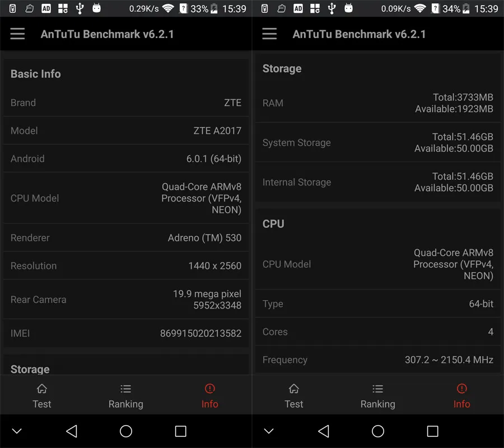
Task: Collapse navigation bar chevron on left screen
Action: click(x=17, y=431)
